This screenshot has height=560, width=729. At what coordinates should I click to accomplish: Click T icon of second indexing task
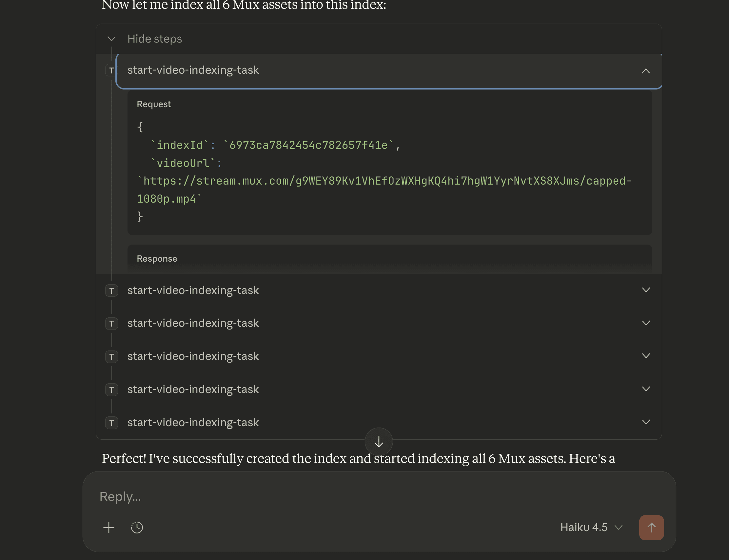pos(111,291)
